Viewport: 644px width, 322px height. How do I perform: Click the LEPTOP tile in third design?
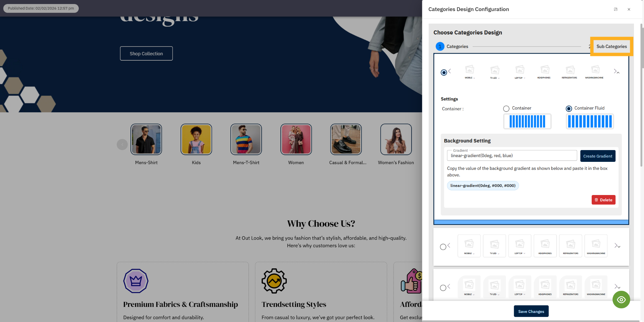520,287
